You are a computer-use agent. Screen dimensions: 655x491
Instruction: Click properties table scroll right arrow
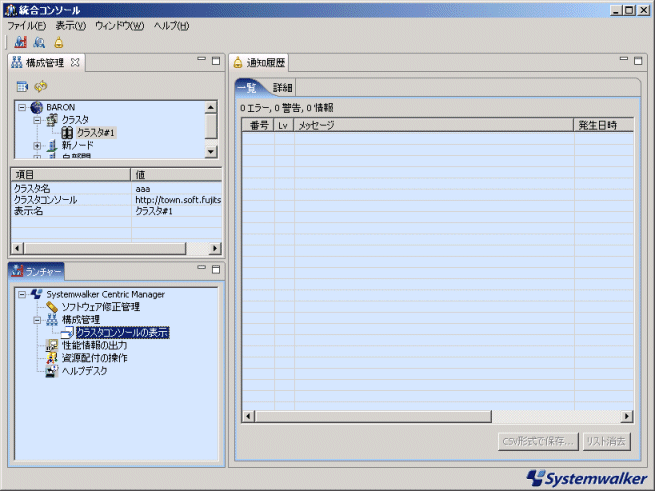click(x=215, y=248)
